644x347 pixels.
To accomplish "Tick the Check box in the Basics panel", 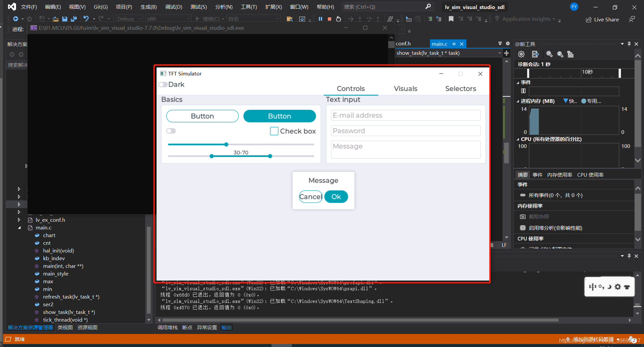I will (274, 131).
